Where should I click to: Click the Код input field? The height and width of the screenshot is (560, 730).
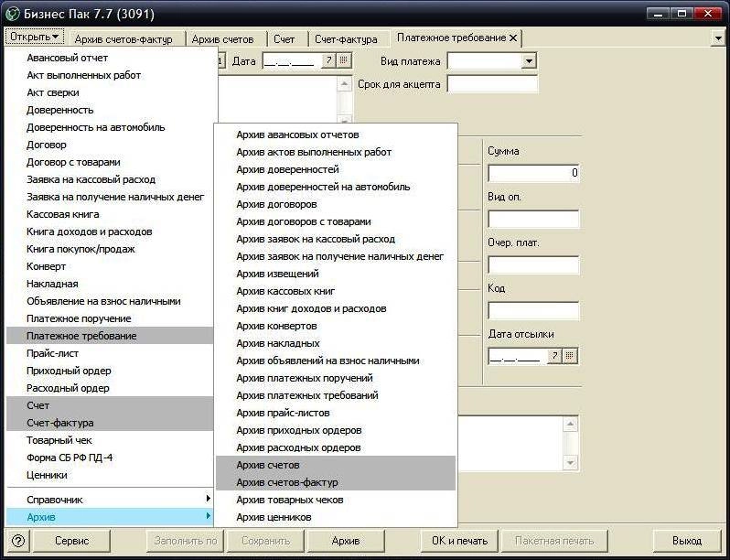tap(533, 310)
